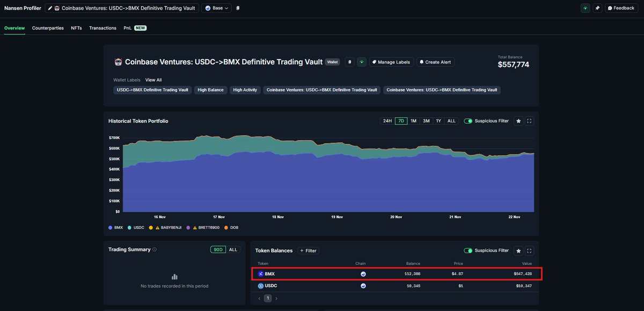Toggle BMX series in the chart legend
Viewport: 644px width, 311px height.
[116, 227]
